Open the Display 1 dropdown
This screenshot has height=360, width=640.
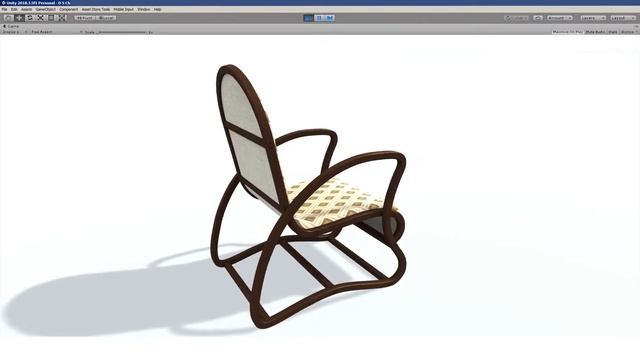tap(14, 32)
